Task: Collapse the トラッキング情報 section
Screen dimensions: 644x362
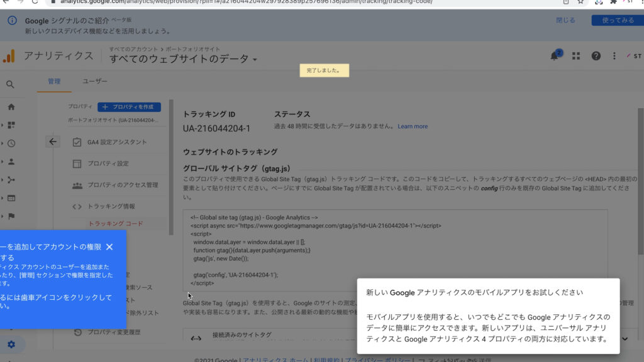Action: tap(111, 206)
